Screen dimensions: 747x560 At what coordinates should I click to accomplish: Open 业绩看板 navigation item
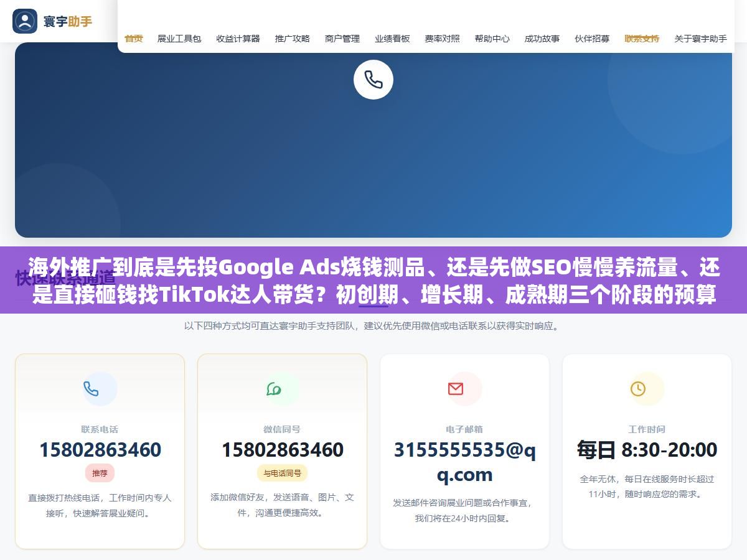point(392,39)
